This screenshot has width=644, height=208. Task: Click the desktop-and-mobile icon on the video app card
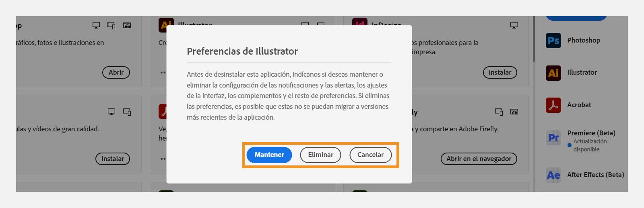(127, 112)
